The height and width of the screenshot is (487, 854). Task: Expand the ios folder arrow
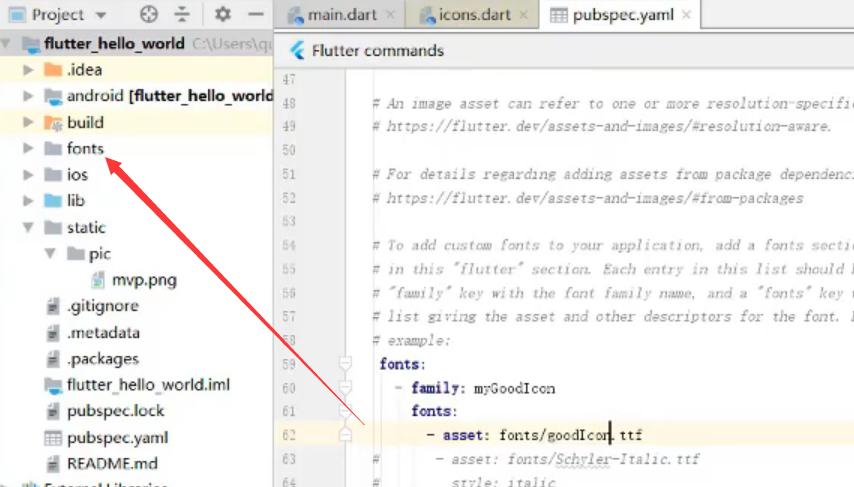pyautogui.click(x=28, y=174)
